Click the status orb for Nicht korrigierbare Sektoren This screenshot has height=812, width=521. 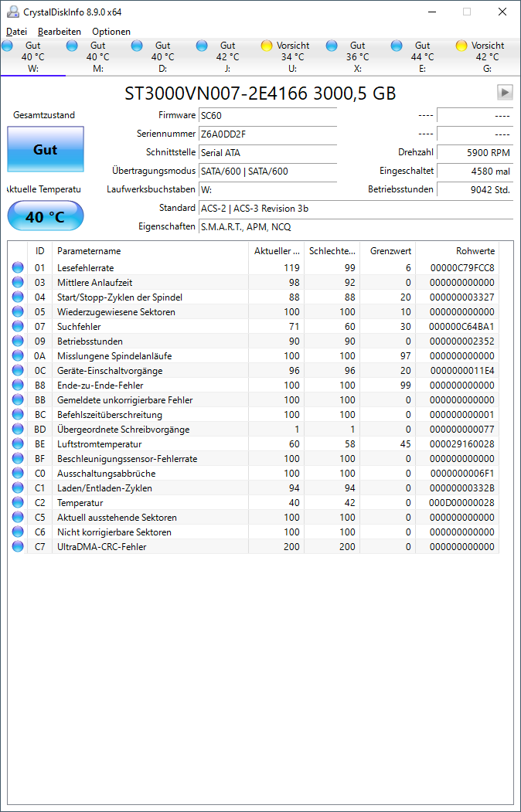tap(18, 532)
